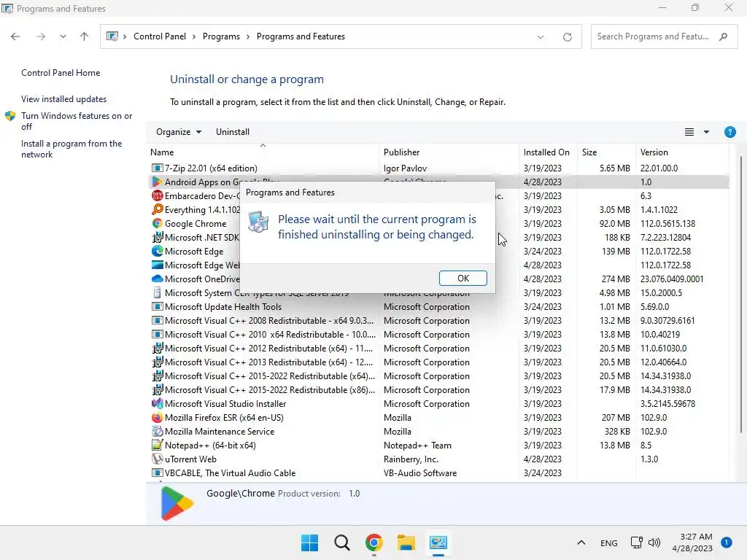
Task: Expand the address bar history dropdown
Action: coord(541,36)
